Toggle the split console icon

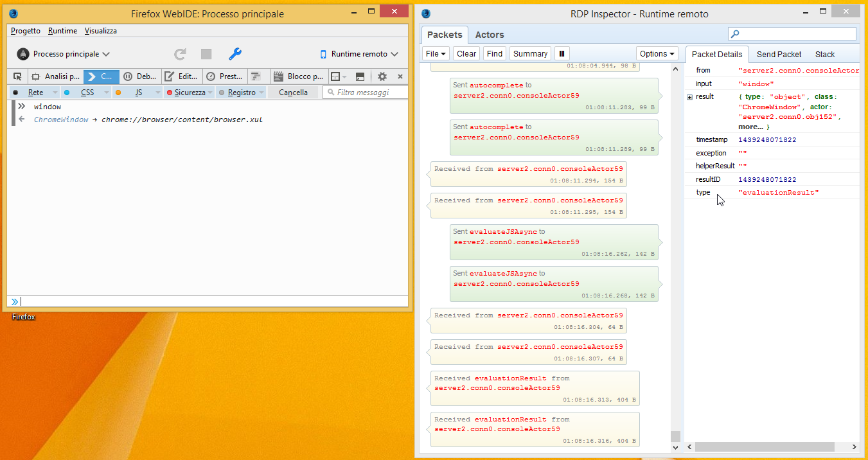coord(360,76)
